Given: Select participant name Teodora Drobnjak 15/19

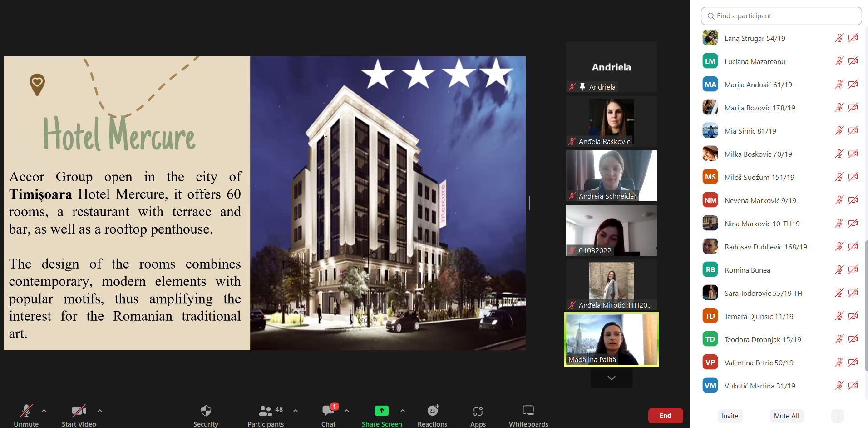Looking at the screenshot, I should click(x=763, y=339).
